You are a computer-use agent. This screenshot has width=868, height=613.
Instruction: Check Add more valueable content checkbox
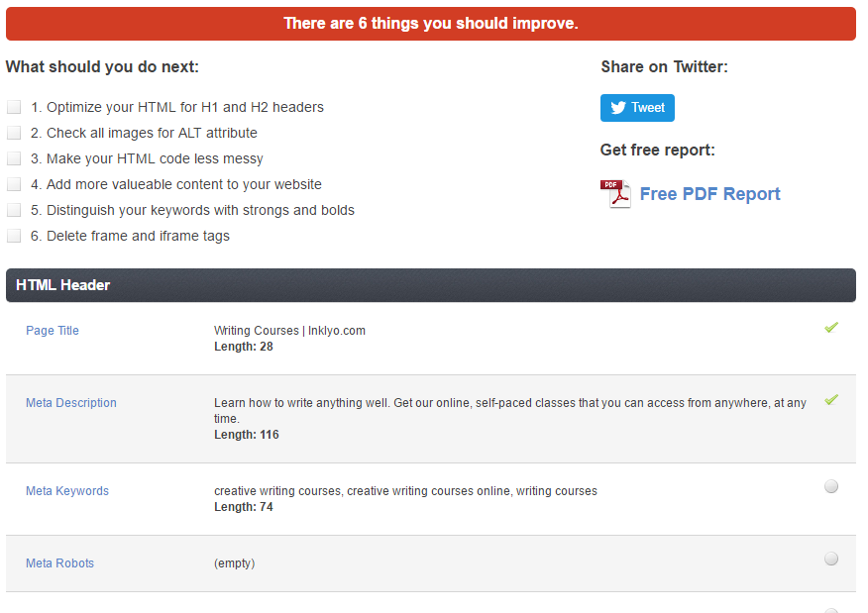pyautogui.click(x=14, y=184)
